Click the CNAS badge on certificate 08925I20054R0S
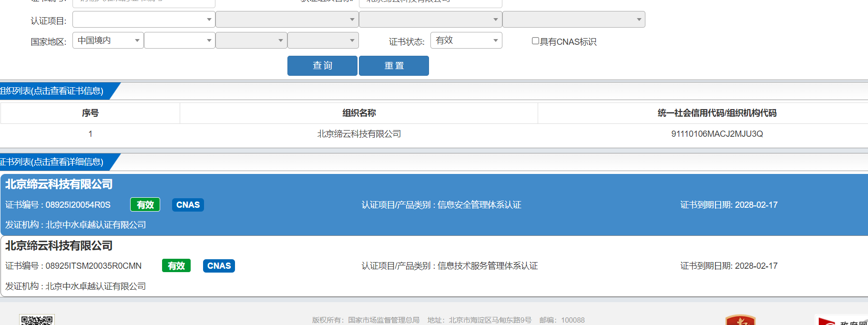Viewport: 868px width, 325px height. point(188,205)
